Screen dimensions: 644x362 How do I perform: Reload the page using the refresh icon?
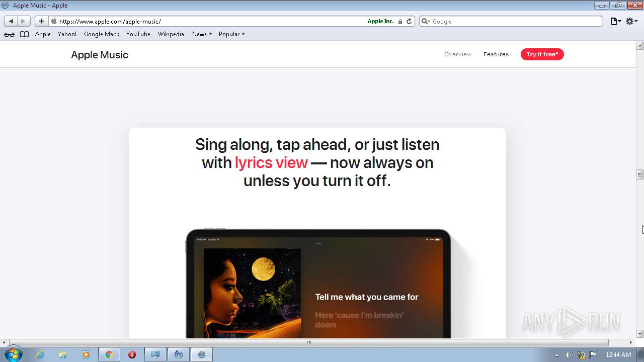(409, 21)
